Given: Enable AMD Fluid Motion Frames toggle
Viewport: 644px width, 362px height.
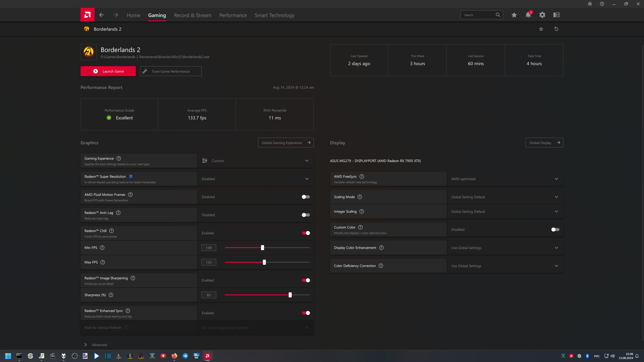Looking at the screenshot, I should [306, 197].
